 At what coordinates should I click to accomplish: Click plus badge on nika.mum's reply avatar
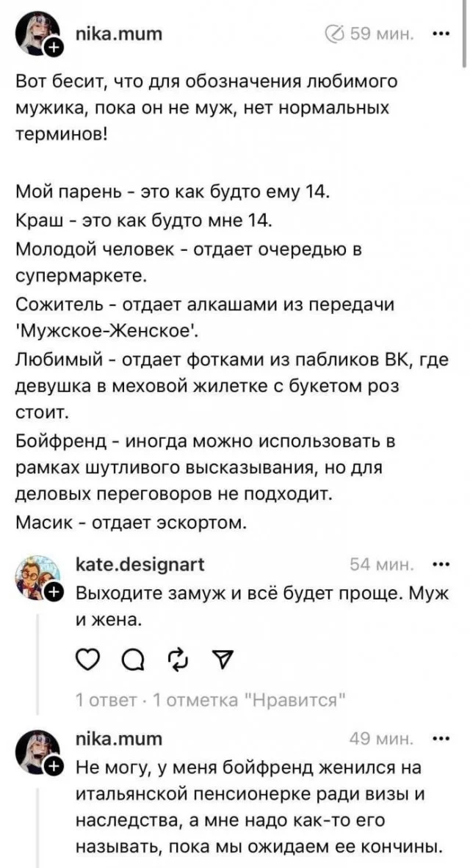pyautogui.click(x=54, y=766)
